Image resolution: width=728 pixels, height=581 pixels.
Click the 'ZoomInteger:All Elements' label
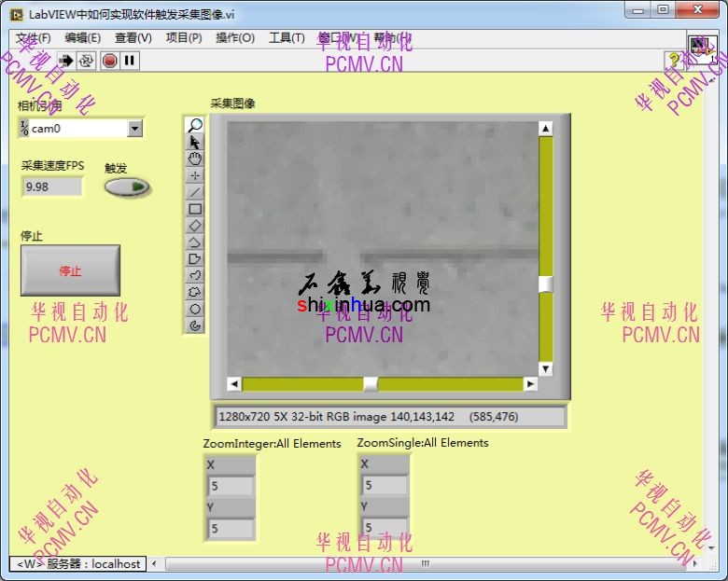[273, 444]
